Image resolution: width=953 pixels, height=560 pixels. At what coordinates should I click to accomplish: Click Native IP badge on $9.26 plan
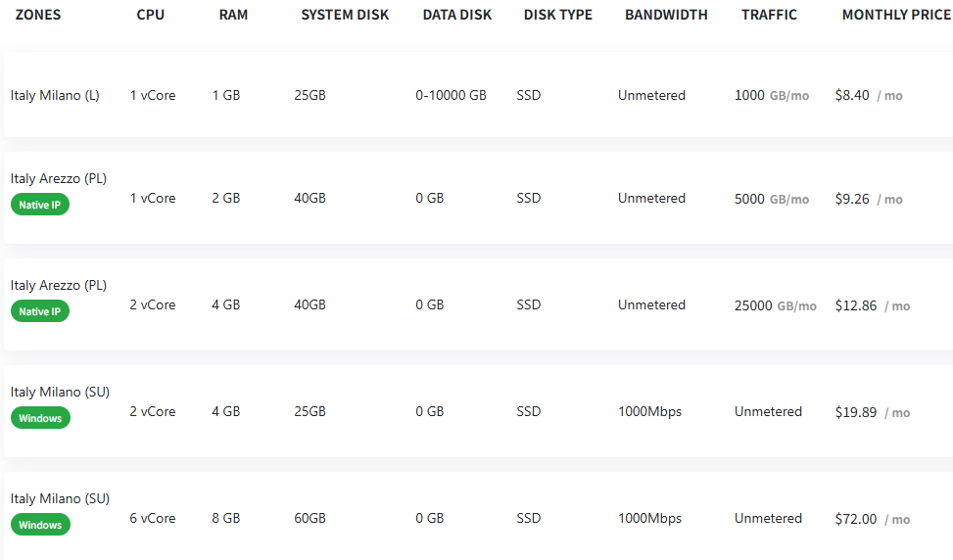[40, 205]
